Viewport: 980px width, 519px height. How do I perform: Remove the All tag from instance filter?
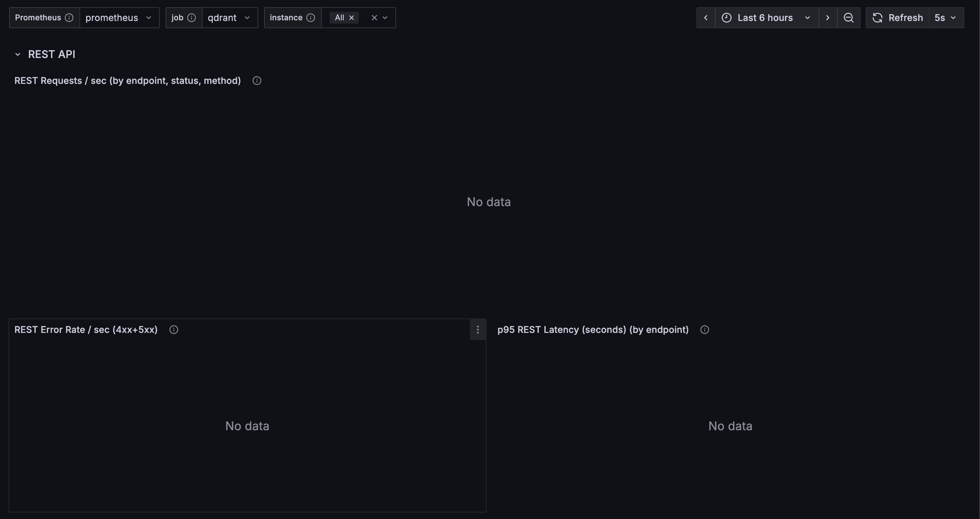tap(352, 18)
